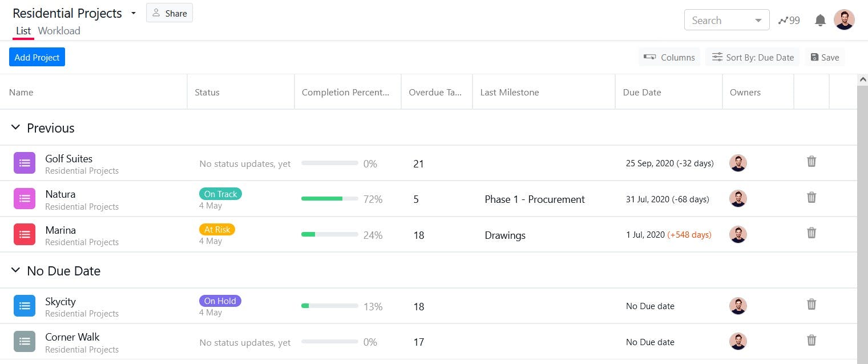Click the red Marina project icon
The height and width of the screenshot is (364, 868).
[25, 235]
